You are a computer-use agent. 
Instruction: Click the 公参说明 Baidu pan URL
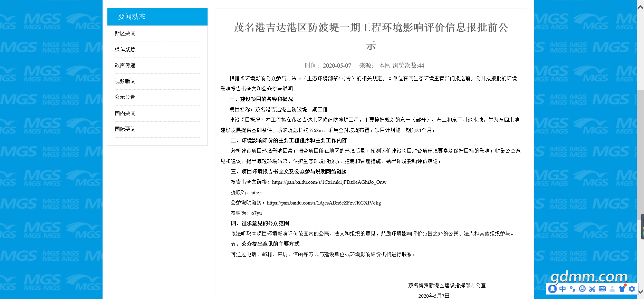[324, 203]
